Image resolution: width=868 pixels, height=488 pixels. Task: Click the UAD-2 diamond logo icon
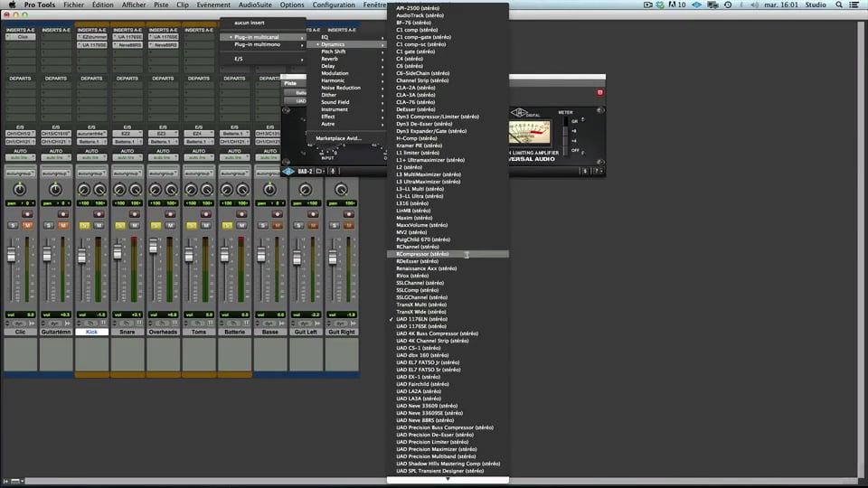point(288,172)
